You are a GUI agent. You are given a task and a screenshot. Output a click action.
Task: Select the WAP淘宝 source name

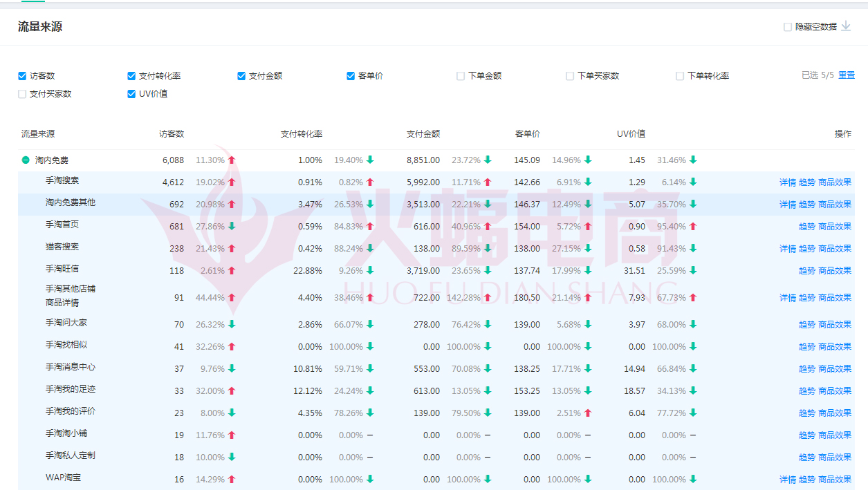tap(63, 478)
